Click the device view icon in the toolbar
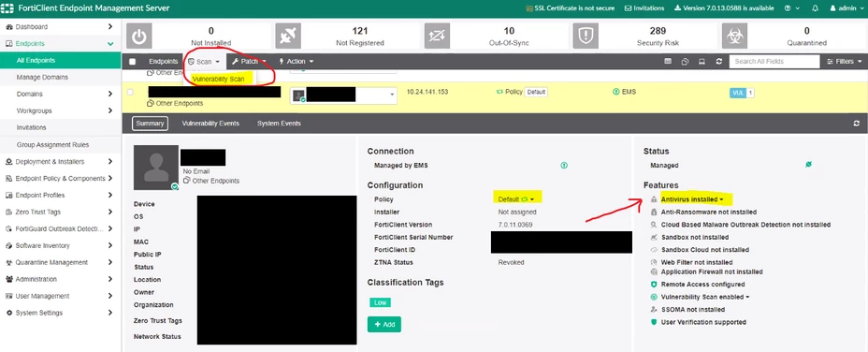Image resolution: width=868 pixels, height=352 pixels. pos(702,62)
